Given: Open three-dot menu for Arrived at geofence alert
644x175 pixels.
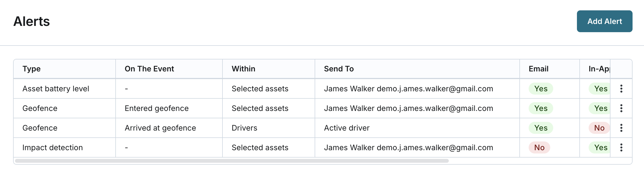Looking at the screenshot, I should coord(621,128).
